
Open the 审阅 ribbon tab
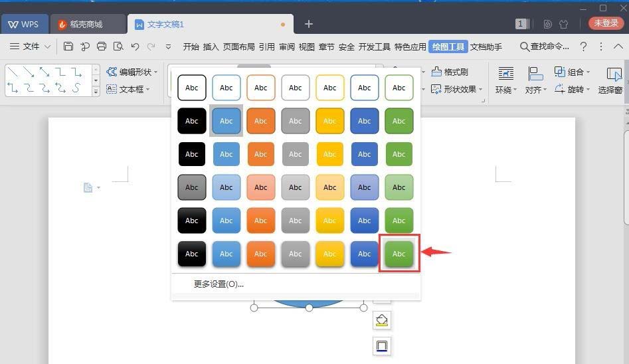point(287,47)
